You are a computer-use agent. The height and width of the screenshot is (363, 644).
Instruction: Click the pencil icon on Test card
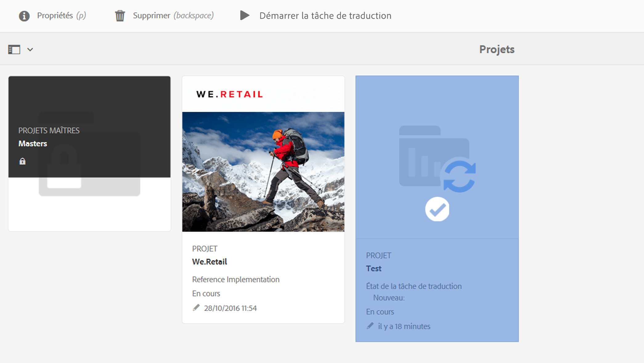click(x=370, y=326)
